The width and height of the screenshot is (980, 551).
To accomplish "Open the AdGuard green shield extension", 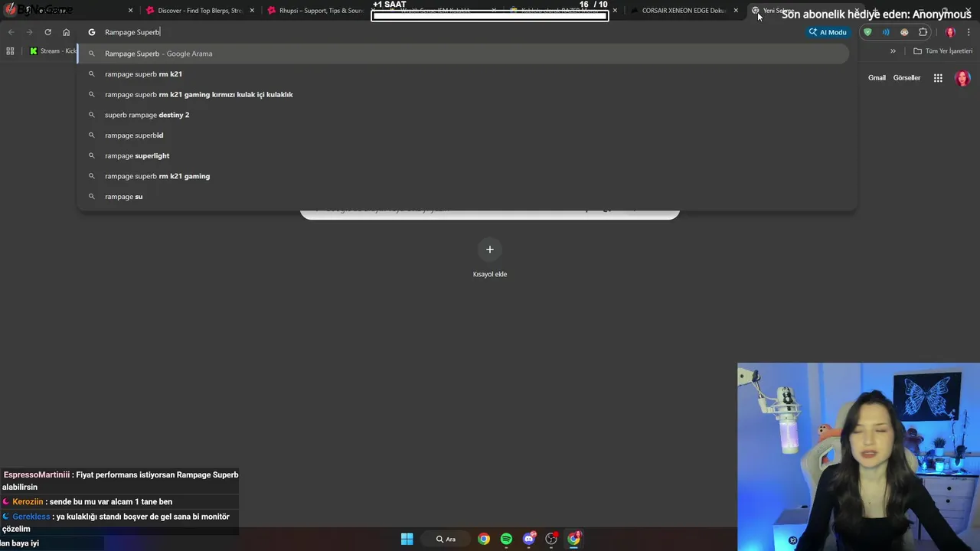I will (x=867, y=32).
